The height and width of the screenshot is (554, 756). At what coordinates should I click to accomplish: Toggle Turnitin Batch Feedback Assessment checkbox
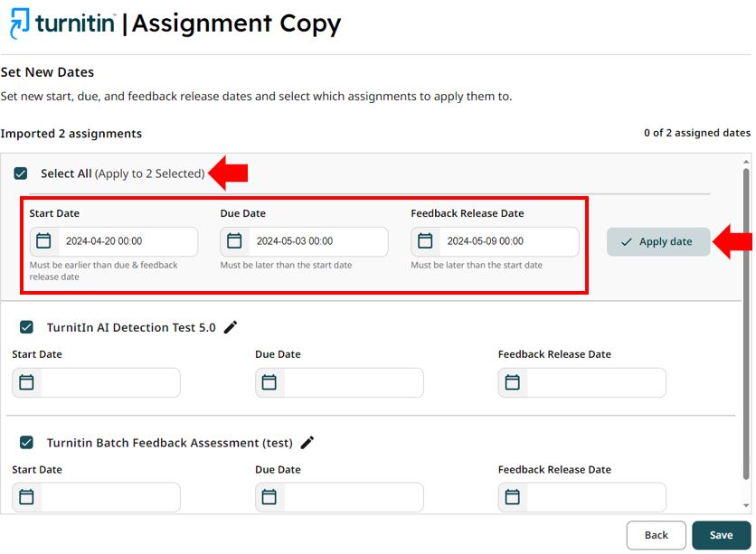coord(27,443)
